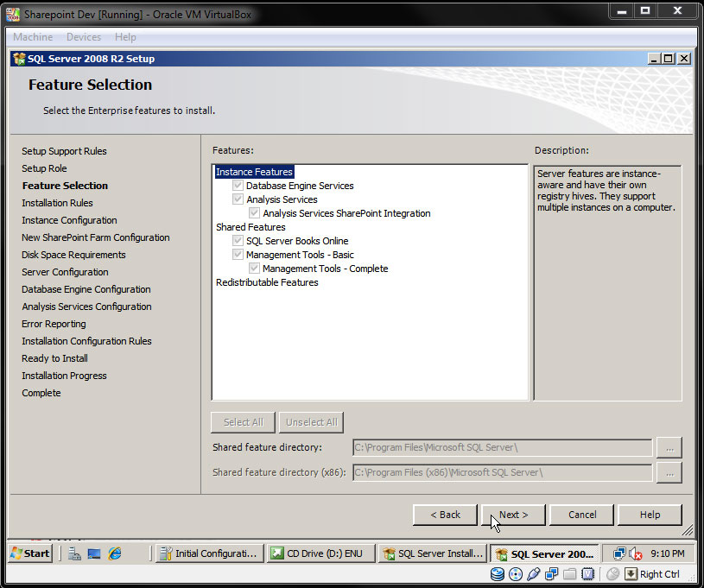Click the Cancel button
This screenshot has width=704, height=588.
coord(582,515)
